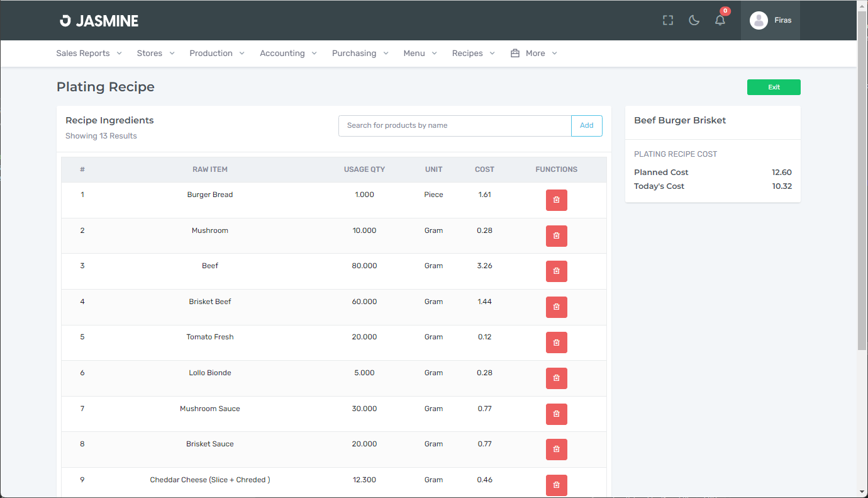Remove Cheddar Cheese via its delete icon

coord(556,485)
